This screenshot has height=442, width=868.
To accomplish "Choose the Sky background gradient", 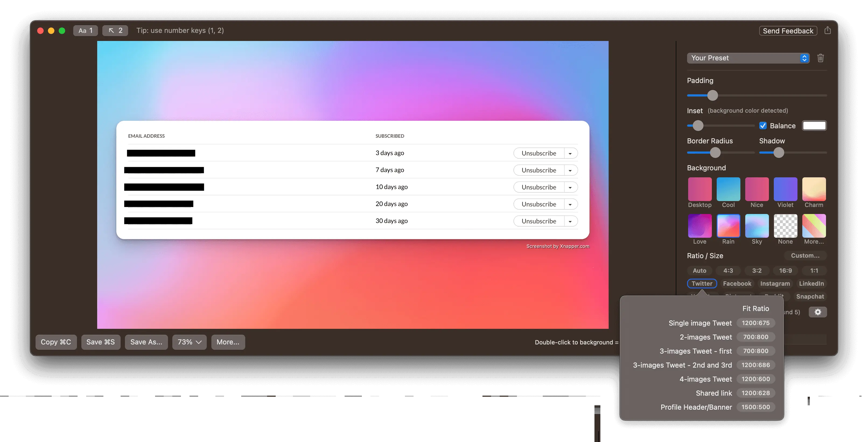I will pos(757,226).
